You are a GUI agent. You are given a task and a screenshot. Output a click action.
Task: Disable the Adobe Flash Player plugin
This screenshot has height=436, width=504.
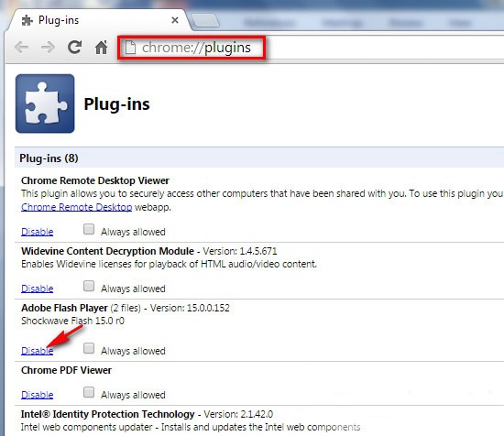tap(38, 351)
